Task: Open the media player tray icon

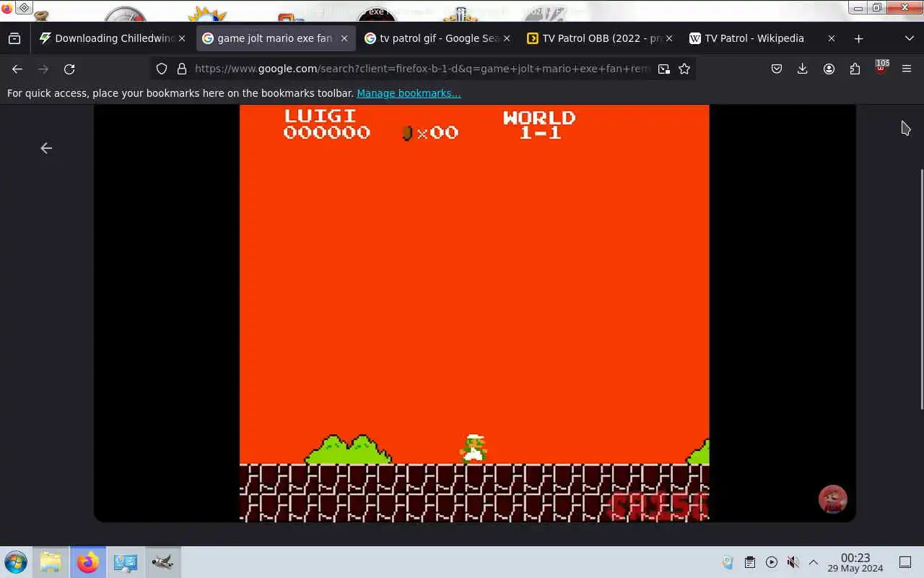Action: 771,562
